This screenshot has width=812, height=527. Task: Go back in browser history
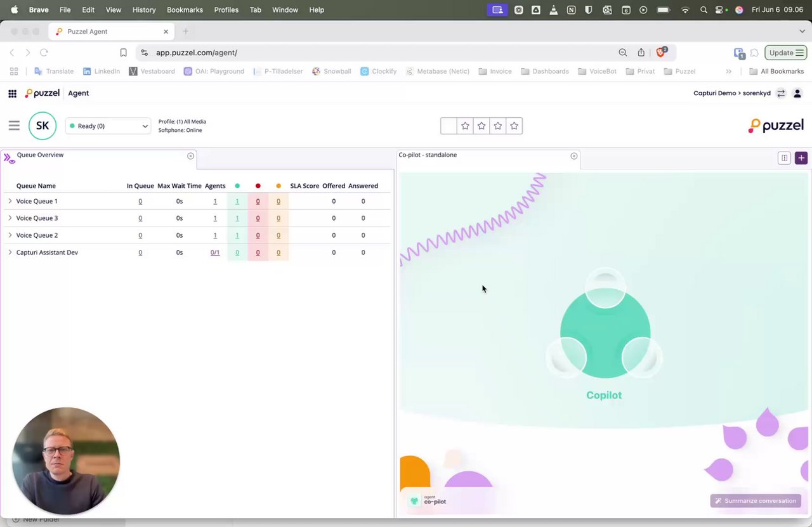point(12,53)
